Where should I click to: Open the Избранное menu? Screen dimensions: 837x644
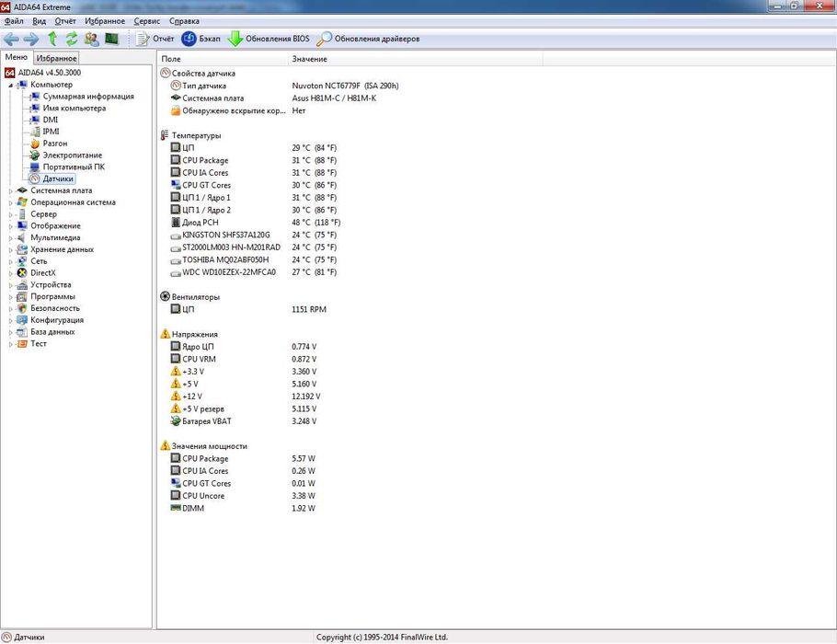105,21
